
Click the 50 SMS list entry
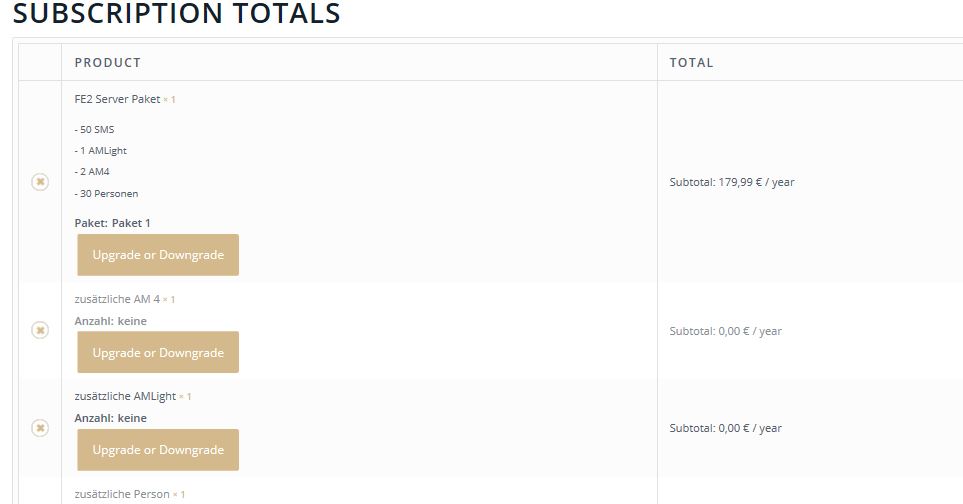point(95,130)
